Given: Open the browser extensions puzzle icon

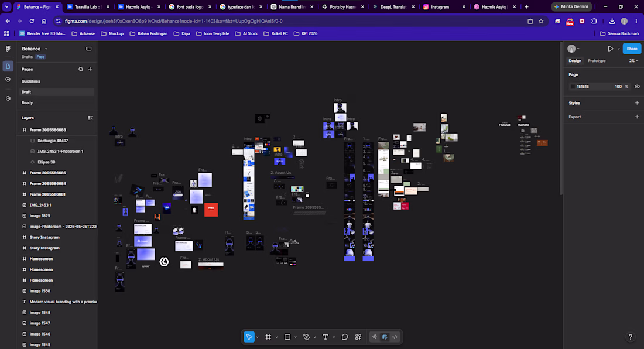Looking at the screenshot, I should tap(594, 21).
